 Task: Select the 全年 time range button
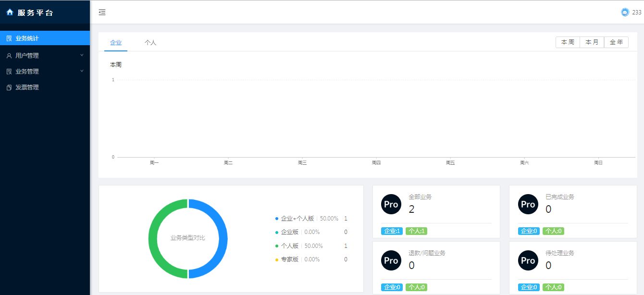(x=616, y=42)
